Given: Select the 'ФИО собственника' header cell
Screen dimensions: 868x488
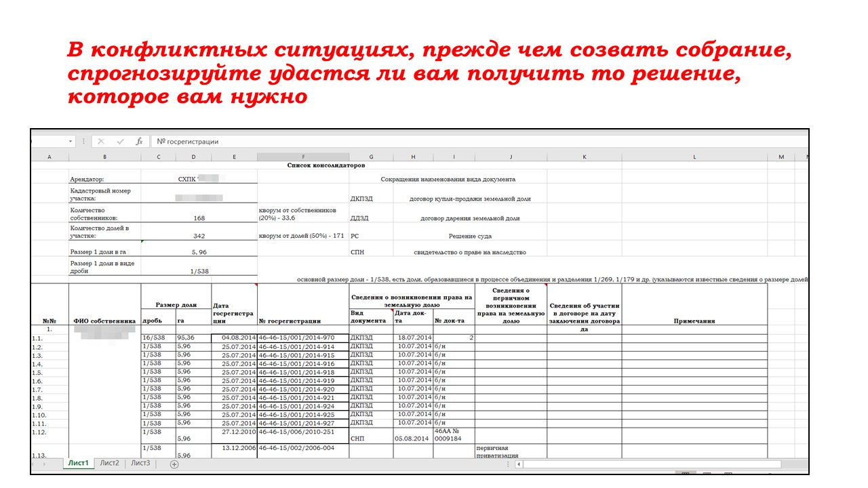Looking at the screenshot, I should [104, 305].
